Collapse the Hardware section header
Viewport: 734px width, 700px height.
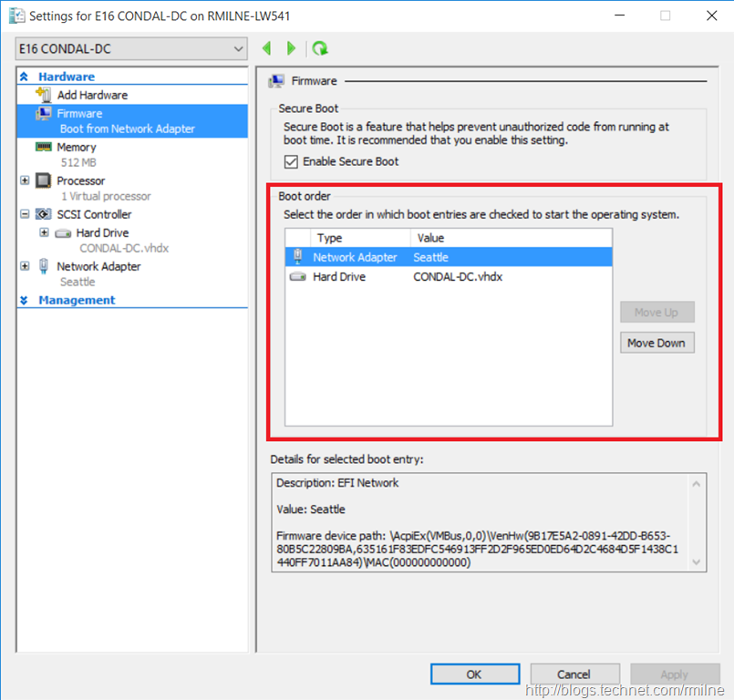click(25, 77)
